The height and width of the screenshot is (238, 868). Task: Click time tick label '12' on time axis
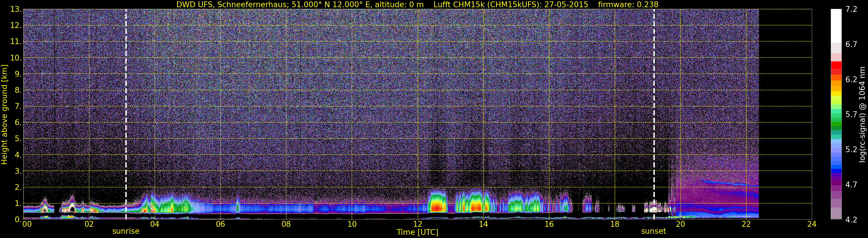[417, 224]
